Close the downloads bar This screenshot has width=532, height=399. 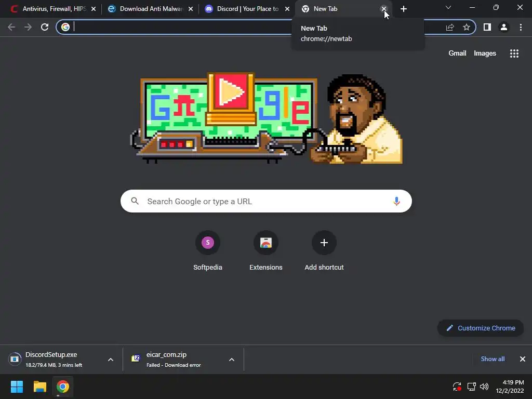[523, 359]
